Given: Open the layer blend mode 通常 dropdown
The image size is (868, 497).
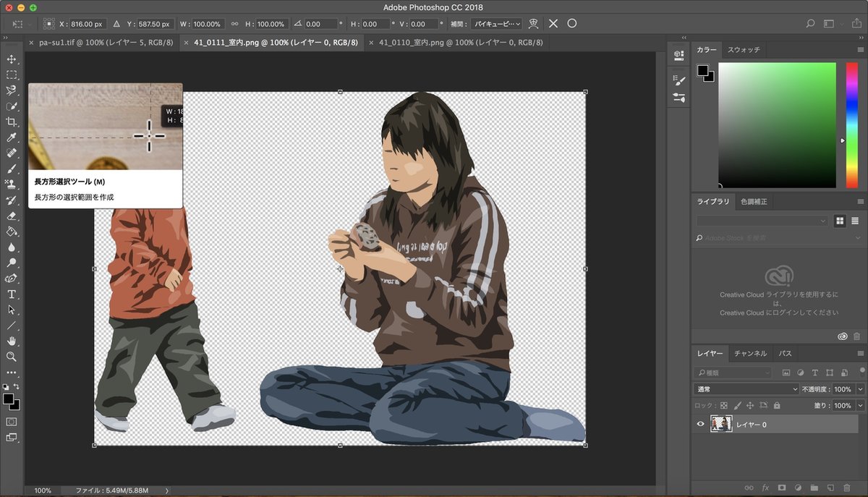Looking at the screenshot, I should [745, 389].
